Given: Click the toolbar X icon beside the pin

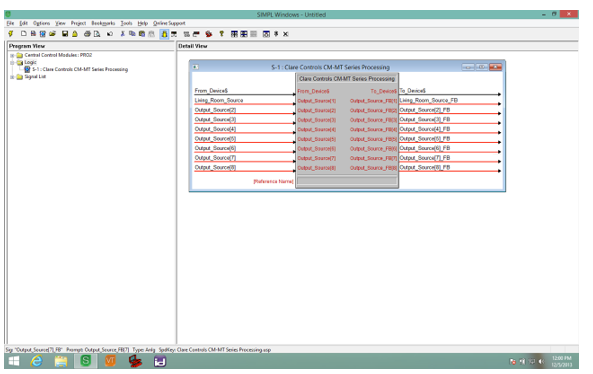Looking at the screenshot, I should [x=286, y=34].
